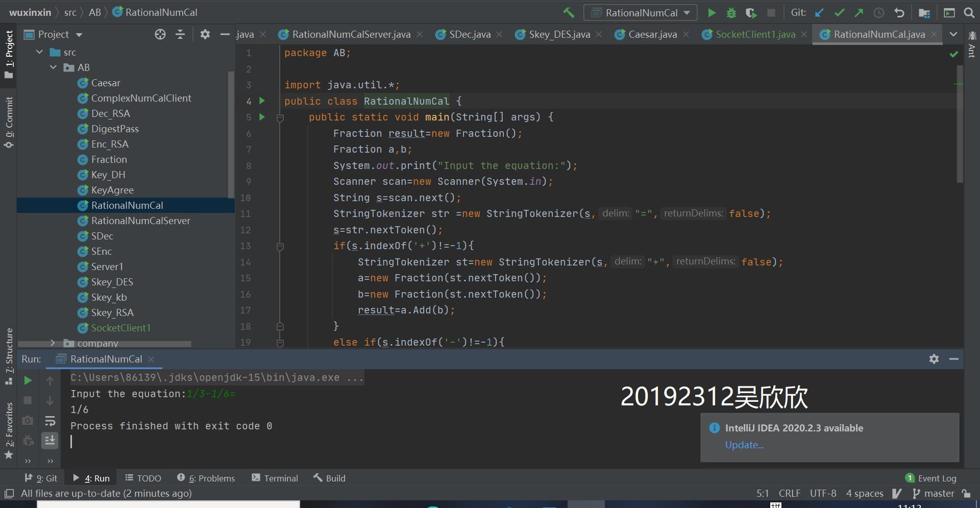Click the run gutter arrow beside the class declaration
980x508 pixels.
[262, 101]
